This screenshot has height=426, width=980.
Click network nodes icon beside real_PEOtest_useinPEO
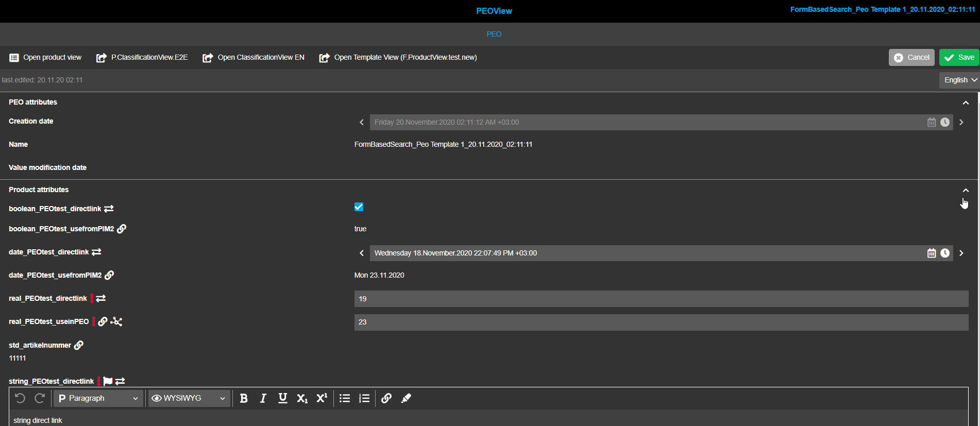pos(116,321)
